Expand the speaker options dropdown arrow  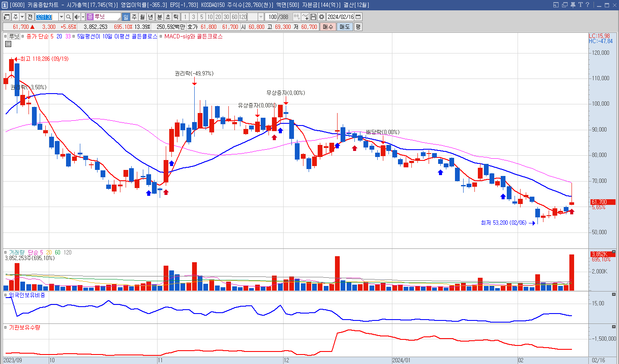pos(83,17)
